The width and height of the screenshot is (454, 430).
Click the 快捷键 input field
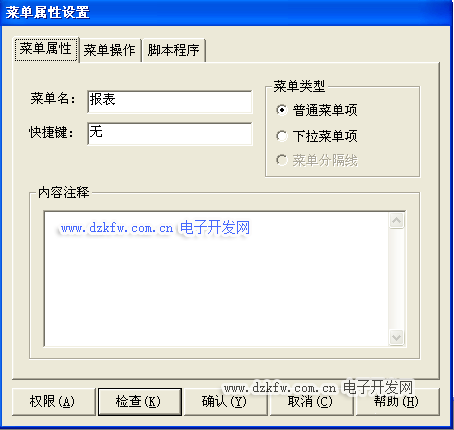170,134
